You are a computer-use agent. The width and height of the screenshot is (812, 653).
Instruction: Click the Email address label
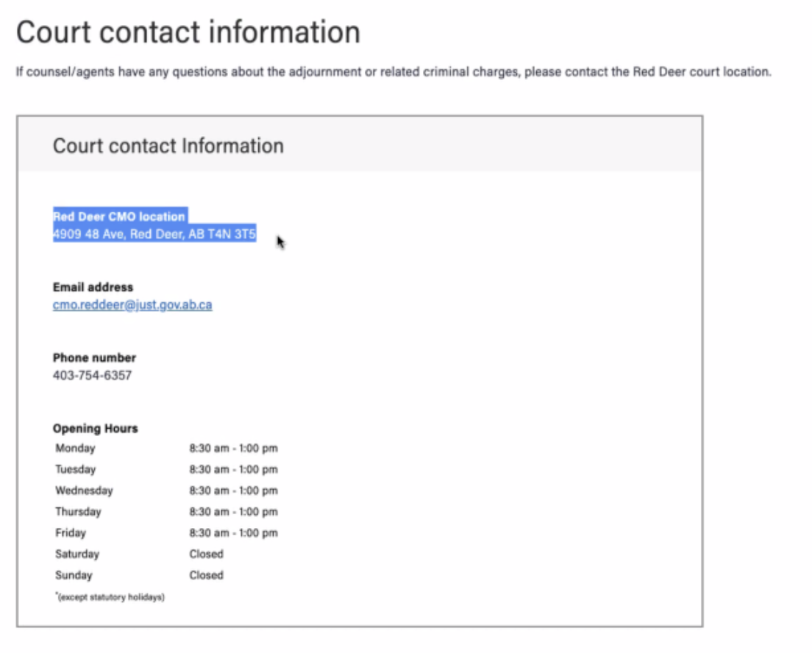93,288
